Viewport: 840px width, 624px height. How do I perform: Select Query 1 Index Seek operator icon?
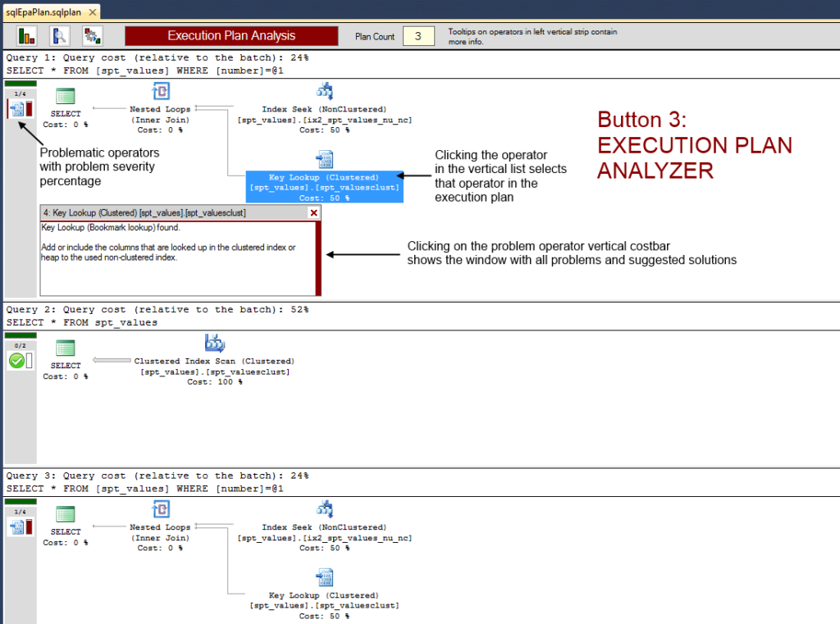tap(324, 91)
